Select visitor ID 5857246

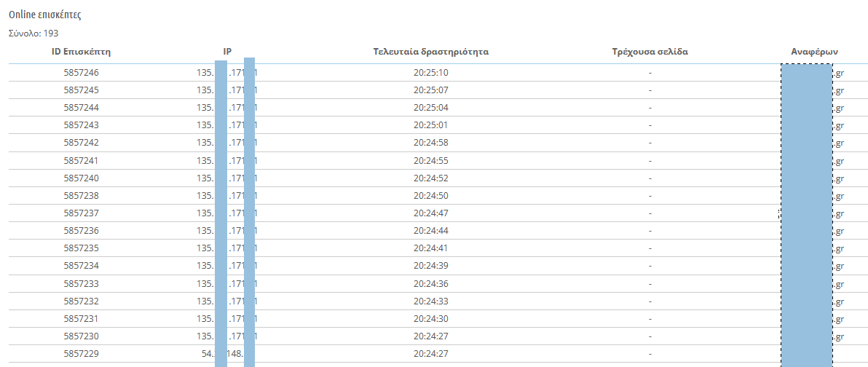click(x=82, y=73)
